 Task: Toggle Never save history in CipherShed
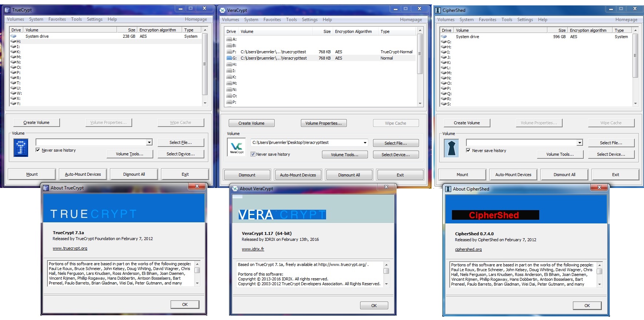468,150
